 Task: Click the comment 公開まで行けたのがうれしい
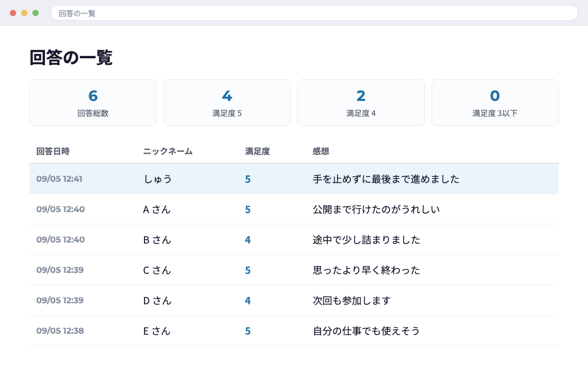[376, 209]
